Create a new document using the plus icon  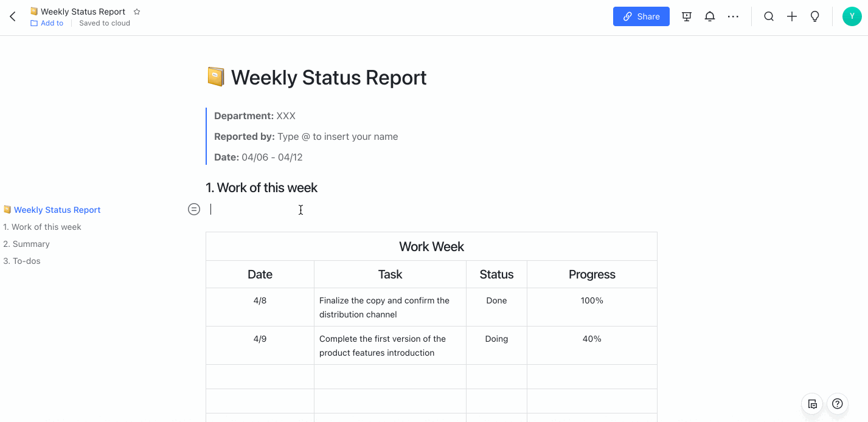coord(791,16)
